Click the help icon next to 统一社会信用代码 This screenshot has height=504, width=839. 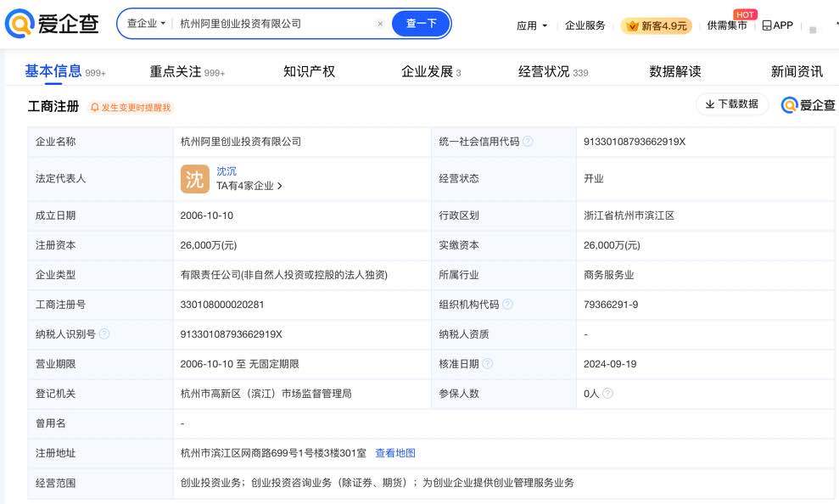click(528, 141)
